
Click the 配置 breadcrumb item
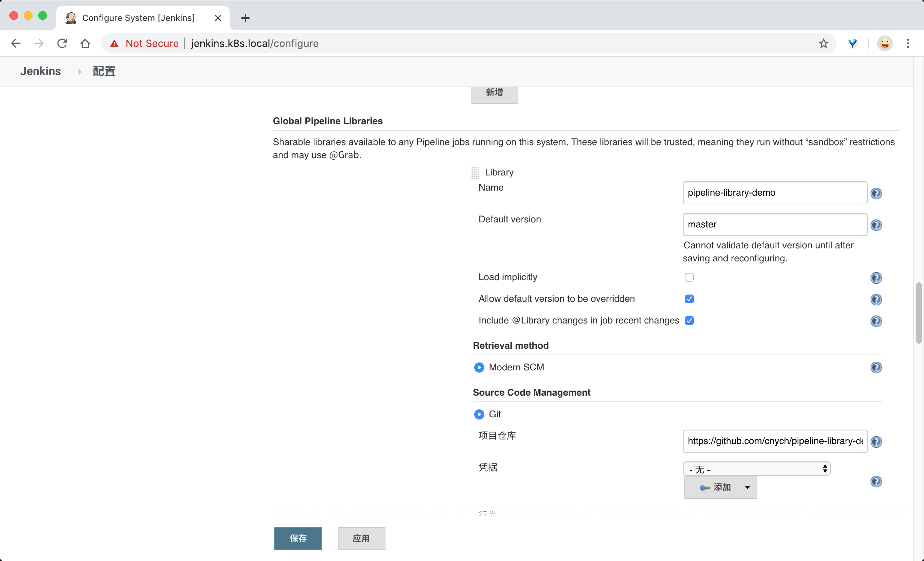[x=104, y=71]
